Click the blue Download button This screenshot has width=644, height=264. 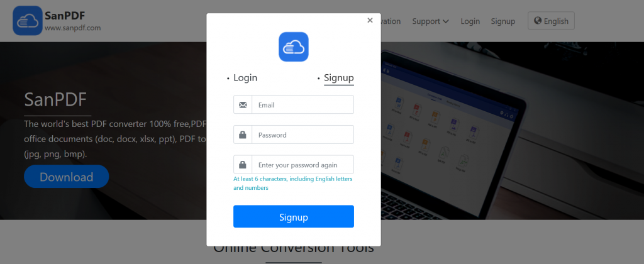[x=66, y=177]
